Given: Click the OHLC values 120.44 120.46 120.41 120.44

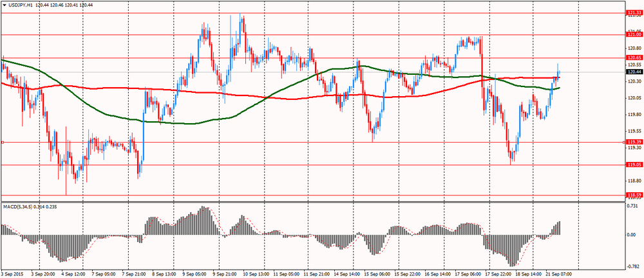Looking at the screenshot, I should tap(64, 4).
